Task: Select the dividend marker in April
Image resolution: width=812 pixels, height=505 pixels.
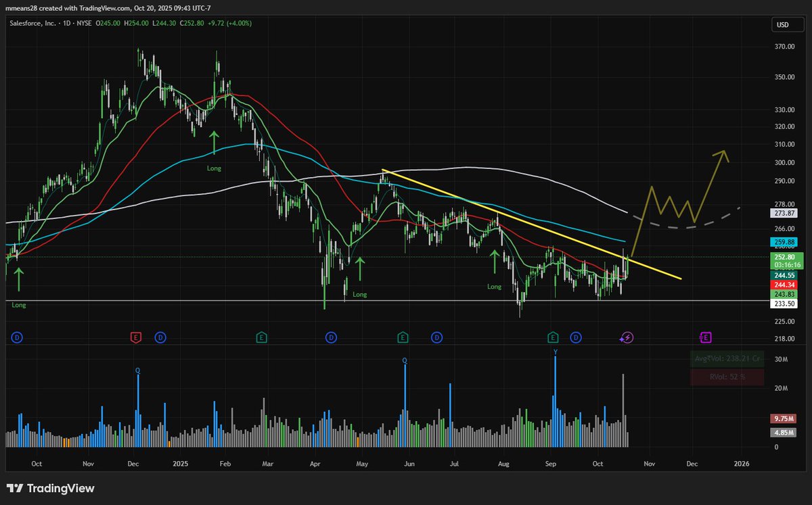Action: [331, 337]
